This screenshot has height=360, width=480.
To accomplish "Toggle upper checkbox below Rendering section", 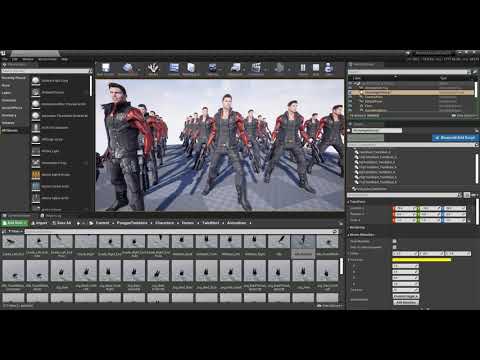I will [395, 241].
